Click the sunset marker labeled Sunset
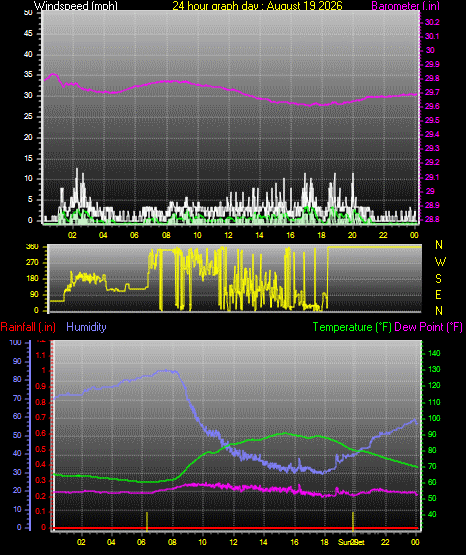 pyautogui.click(x=353, y=521)
